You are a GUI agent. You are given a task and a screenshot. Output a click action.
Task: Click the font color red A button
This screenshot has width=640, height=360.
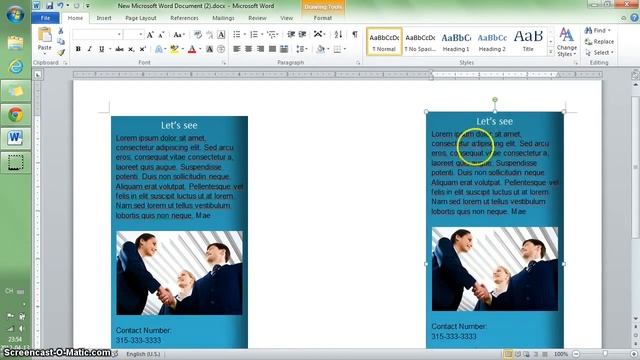192,49
